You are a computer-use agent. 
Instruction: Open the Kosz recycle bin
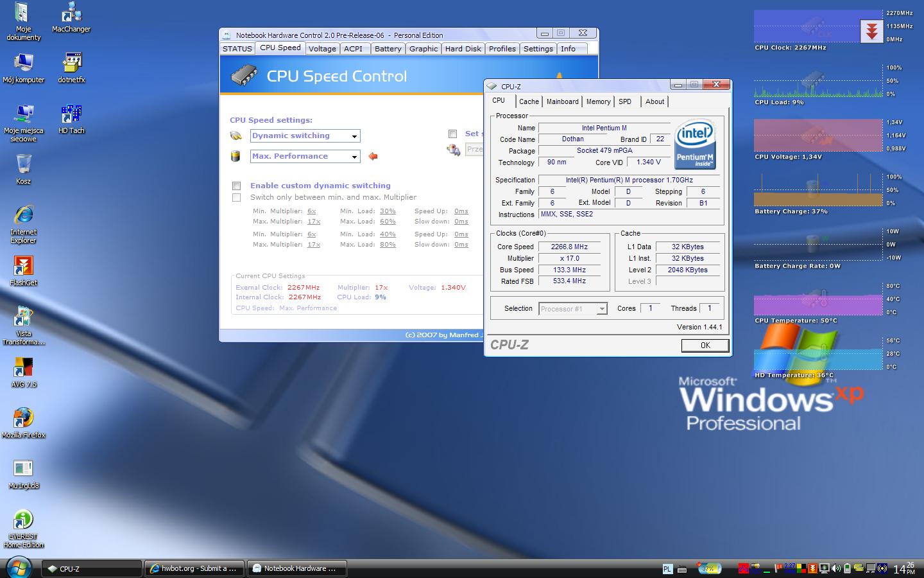tap(23, 170)
